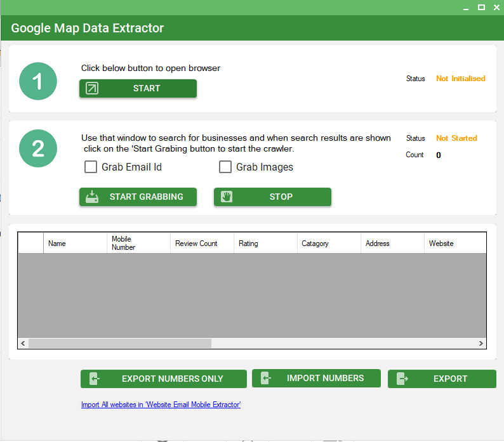Image resolution: width=504 pixels, height=442 pixels.
Task: Tick the Grab Images checkbox
Action: coord(225,167)
